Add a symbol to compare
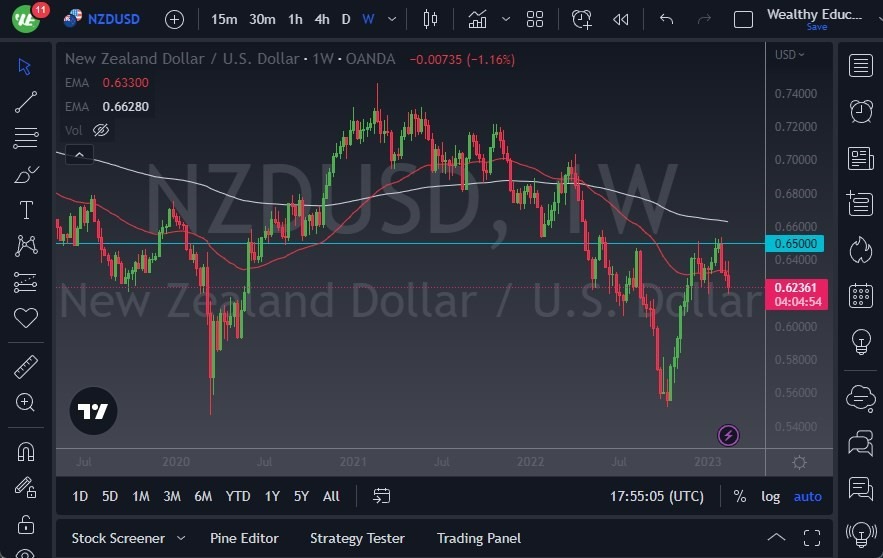Screen dimensions: 883x558 (174, 20)
